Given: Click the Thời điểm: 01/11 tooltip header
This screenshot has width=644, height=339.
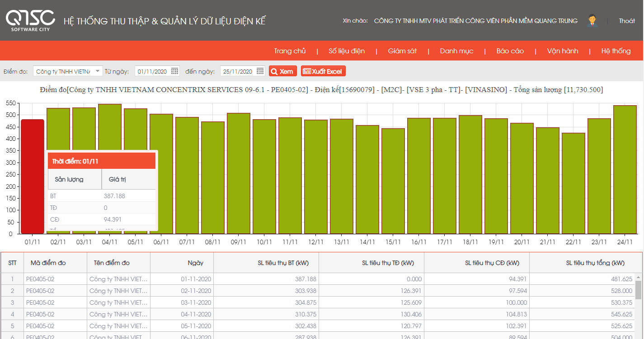Looking at the screenshot, I should tap(102, 161).
